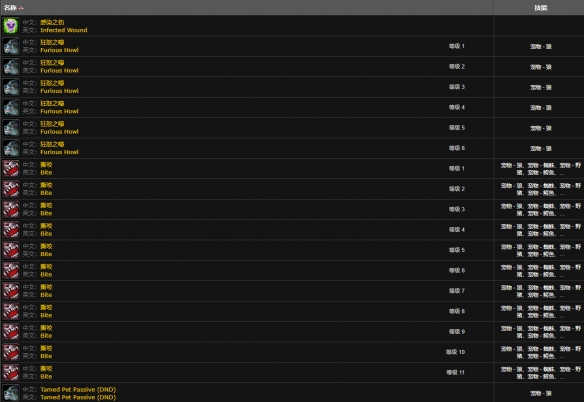Click the Furious Howl rank 1 icon
Screen dimensions: 584x402
tap(11, 46)
